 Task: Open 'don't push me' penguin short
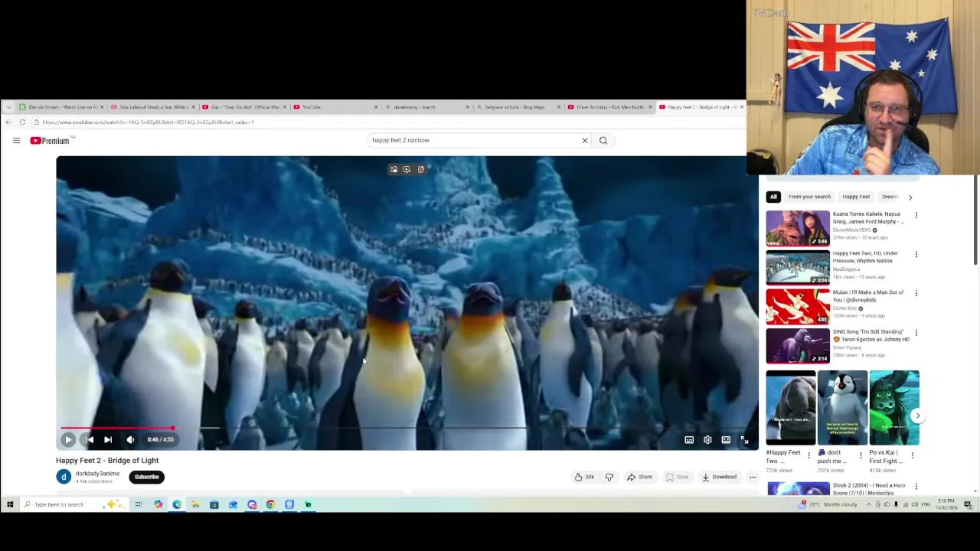tap(842, 408)
